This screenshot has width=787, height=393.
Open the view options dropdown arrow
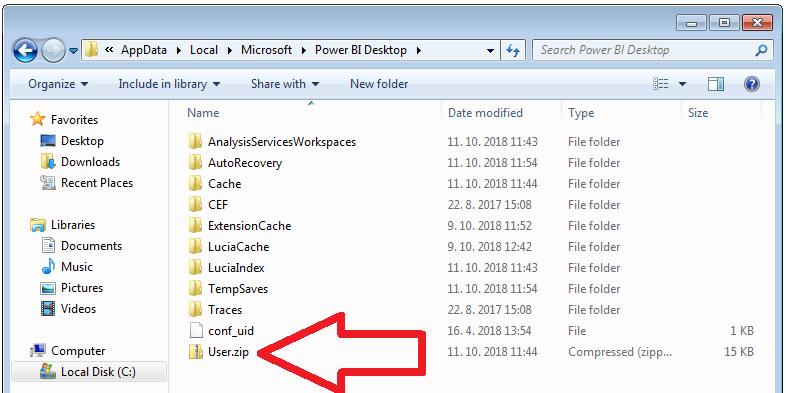pos(682,84)
